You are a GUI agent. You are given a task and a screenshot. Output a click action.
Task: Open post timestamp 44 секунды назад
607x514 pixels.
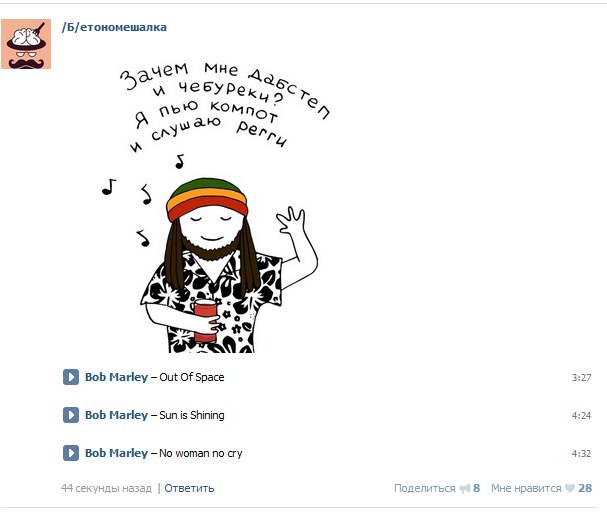click(106, 488)
